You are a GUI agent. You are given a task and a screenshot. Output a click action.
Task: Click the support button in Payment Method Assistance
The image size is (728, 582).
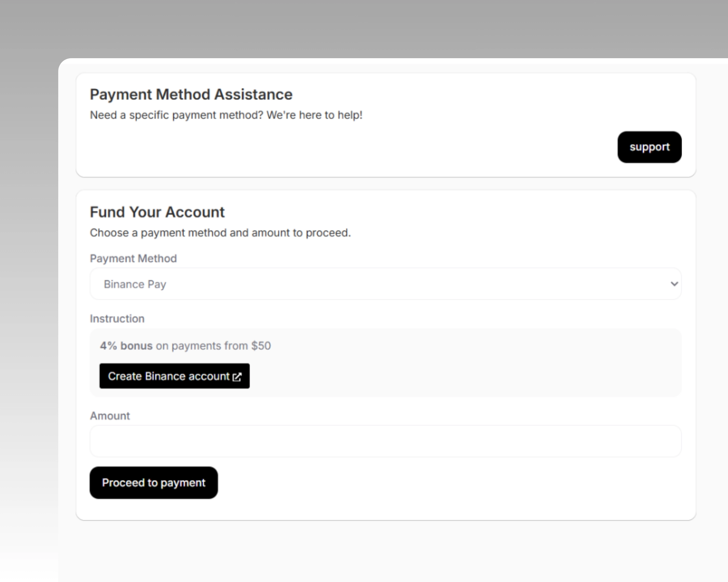pos(649,147)
